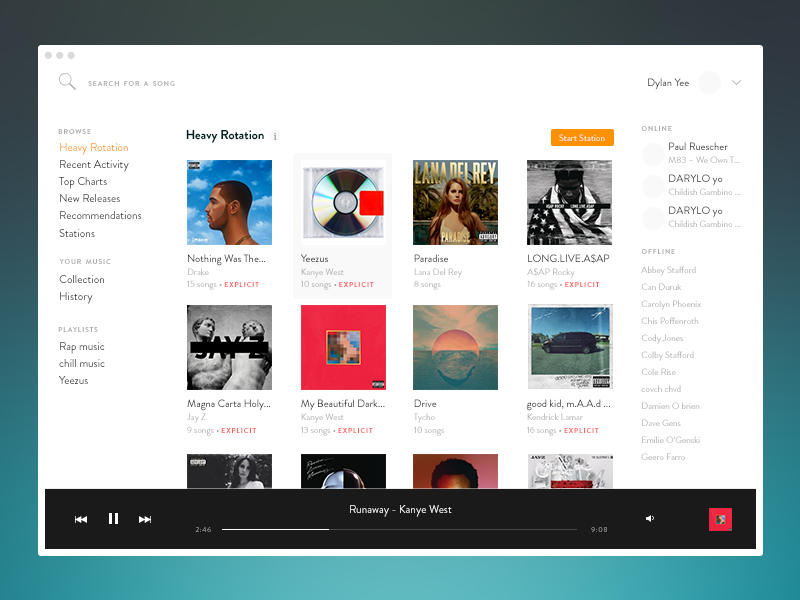This screenshot has height=600, width=800.
Task: Select offline friend Can Duruk
Action: coord(661,287)
